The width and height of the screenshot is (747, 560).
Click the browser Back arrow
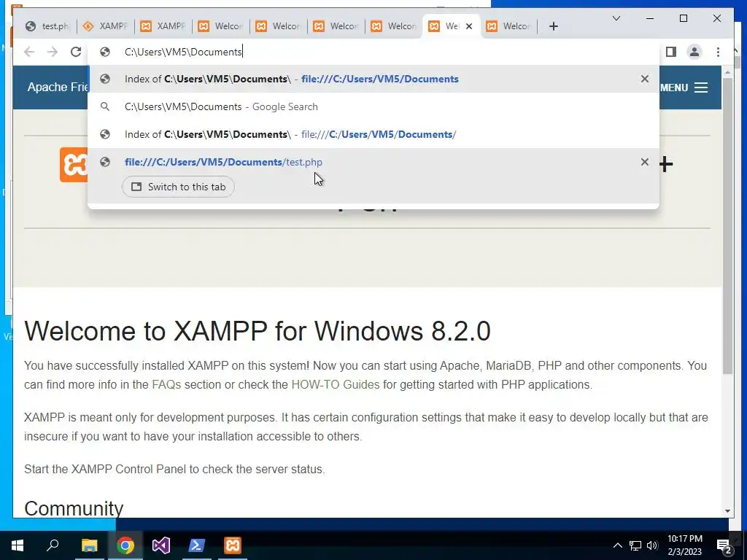coord(29,52)
